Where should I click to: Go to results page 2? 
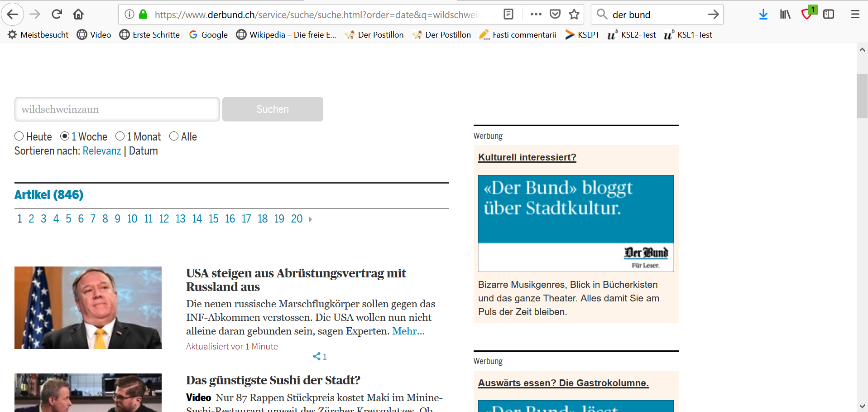[31, 219]
